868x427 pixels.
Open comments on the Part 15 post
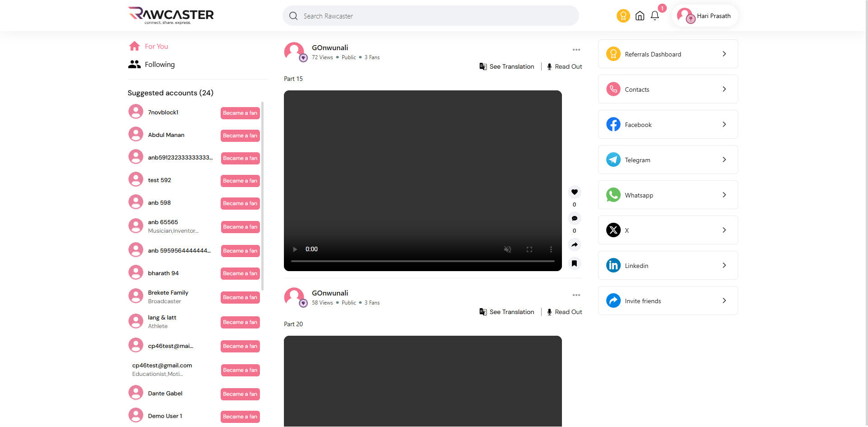coord(574,218)
